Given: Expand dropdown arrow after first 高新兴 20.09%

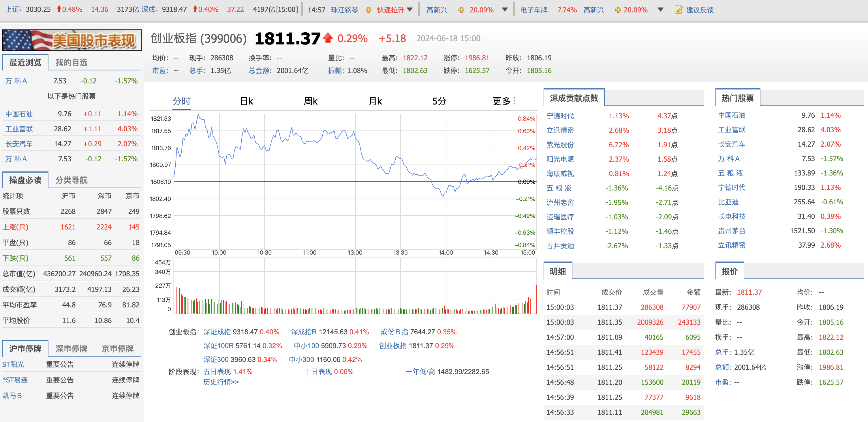Looking at the screenshot, I should tap(505, 10).
